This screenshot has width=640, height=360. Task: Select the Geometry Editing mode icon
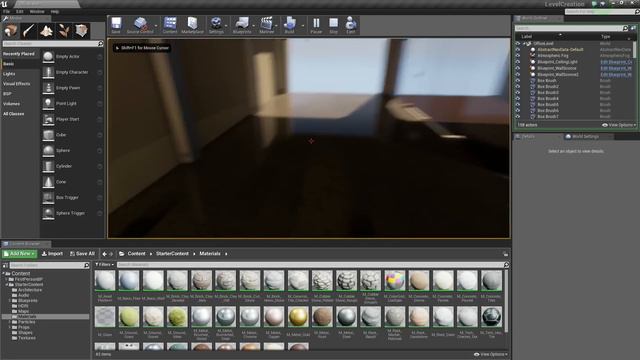click(81, 31)
